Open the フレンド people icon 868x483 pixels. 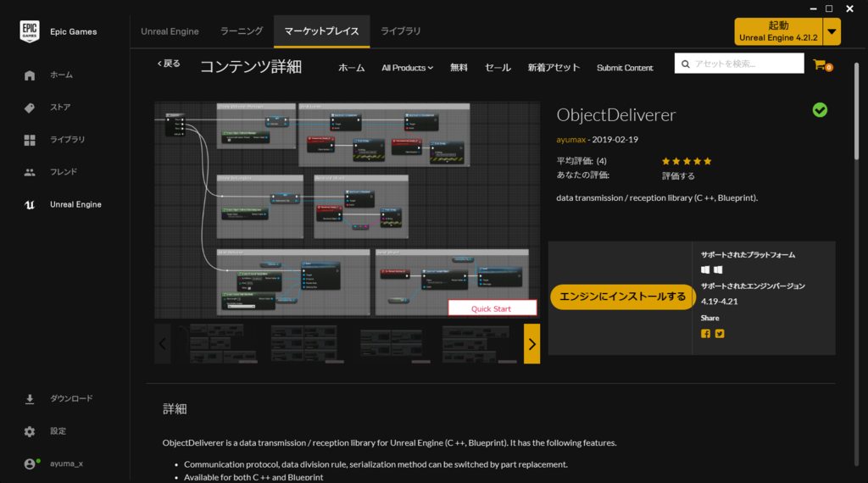point(30,173)
